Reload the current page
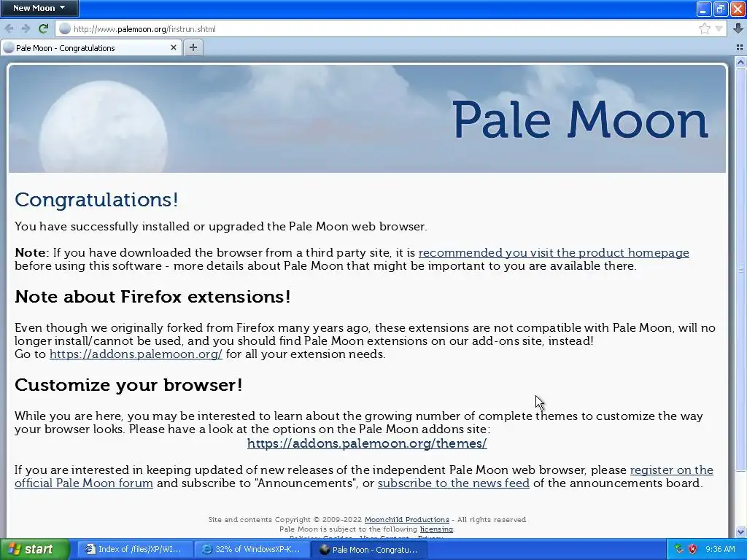The height and width of the screenshot is (560, 747). [x=43, y=28]
